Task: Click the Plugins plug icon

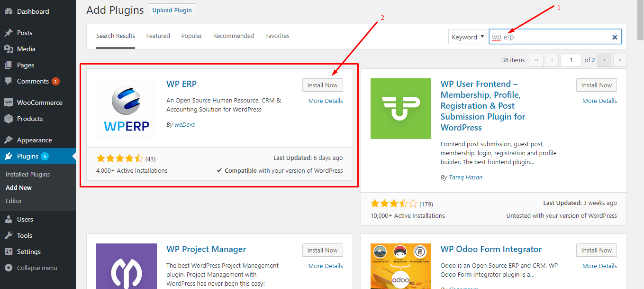Action: 9,156
